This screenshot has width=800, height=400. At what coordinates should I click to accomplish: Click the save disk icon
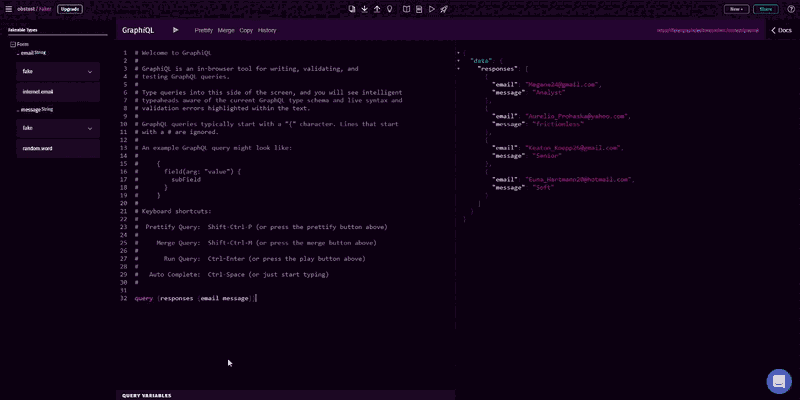pyautogui.click(x=419, y=9)
